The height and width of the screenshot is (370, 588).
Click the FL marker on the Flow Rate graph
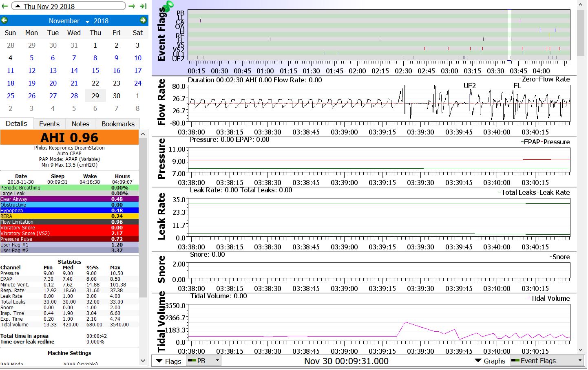[x=517, y=86]
